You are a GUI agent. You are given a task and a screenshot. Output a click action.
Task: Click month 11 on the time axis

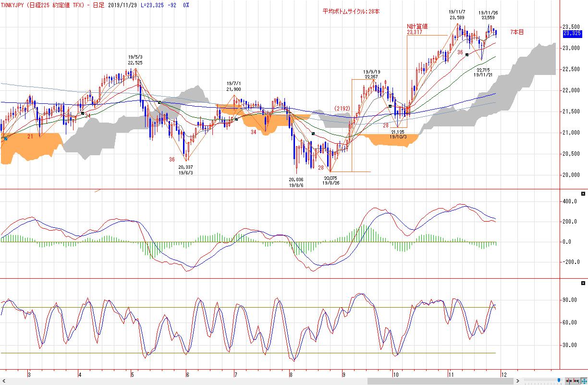(451, 373)
